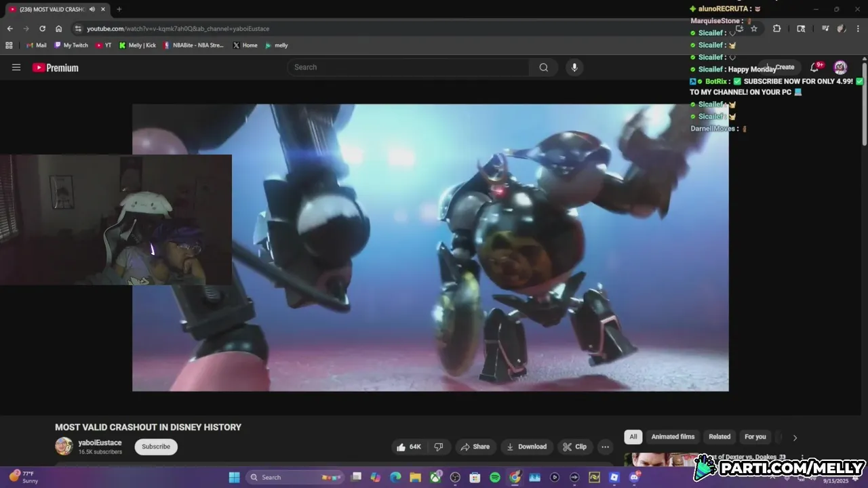Subscribe to yaboiEustace channel

[x=156, y=447]
